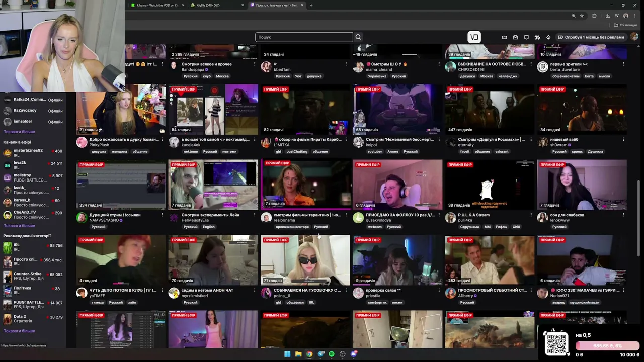
Task: Bookmark this page with the star icon
Action: click(x=582, y=16)
